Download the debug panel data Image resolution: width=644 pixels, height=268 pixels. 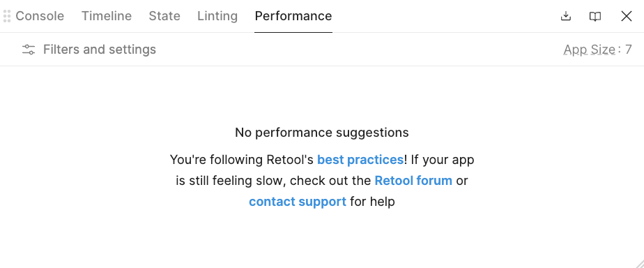pos(566,16)
